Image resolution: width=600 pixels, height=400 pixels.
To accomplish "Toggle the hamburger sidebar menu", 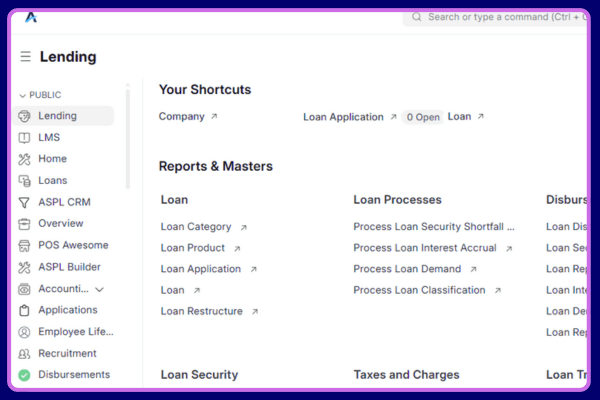I will [x=26, y=57].
